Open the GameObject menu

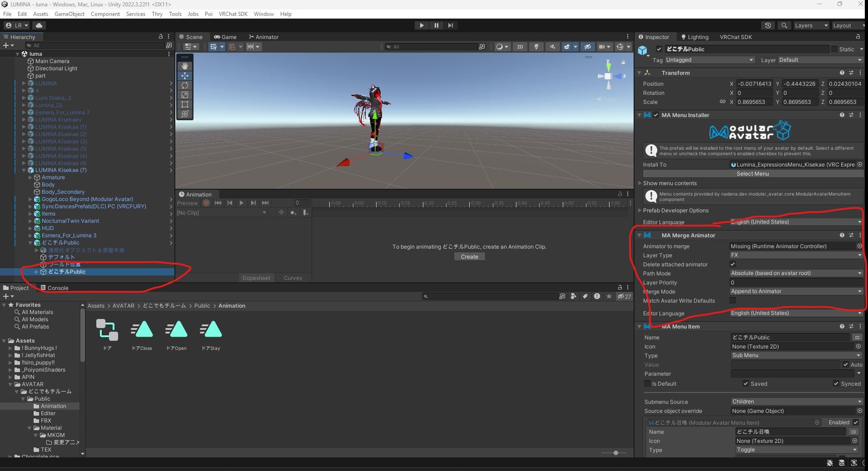tap(69, 14)
